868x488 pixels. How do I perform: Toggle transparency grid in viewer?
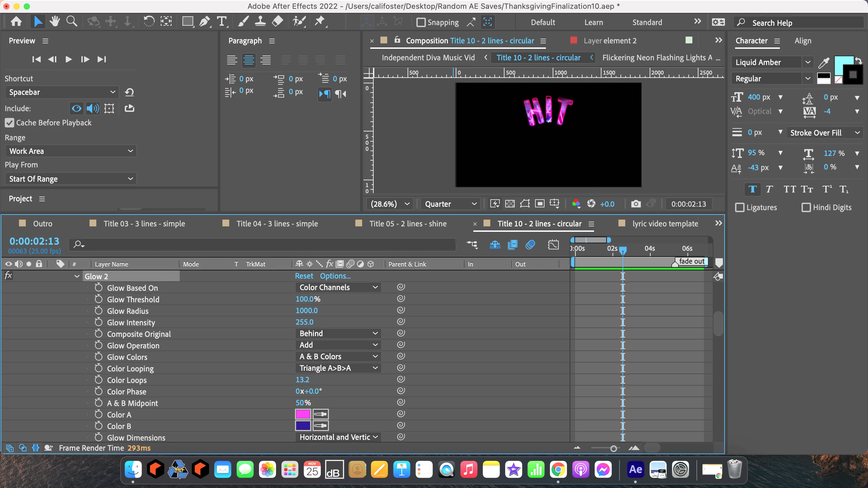coord(510,204)
